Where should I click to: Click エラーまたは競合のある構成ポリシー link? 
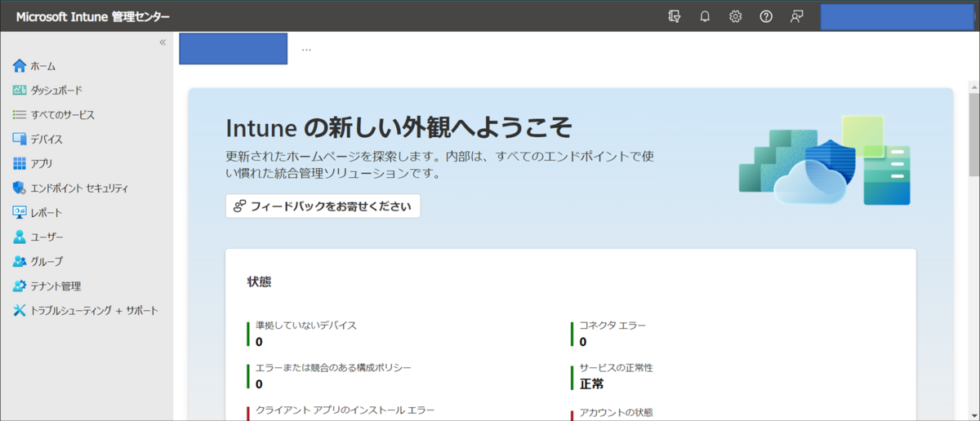click(x=333, y=368)
